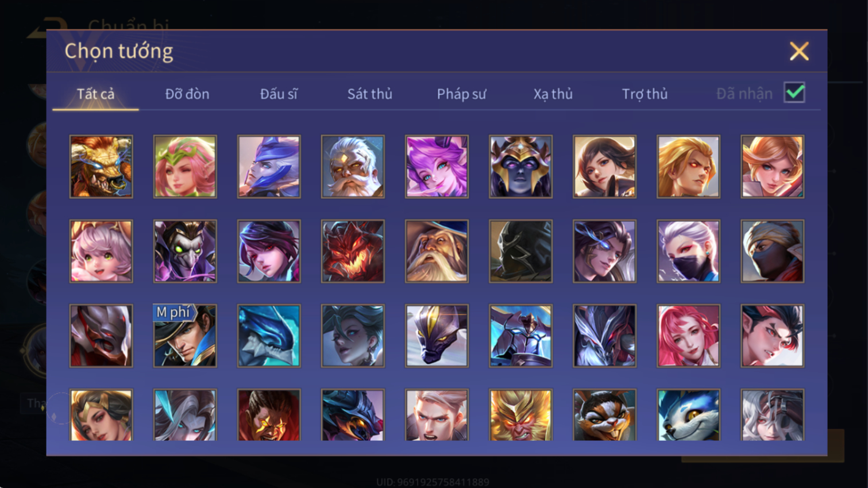Pick the pink-haired flower crown hero

pos(185,167)
